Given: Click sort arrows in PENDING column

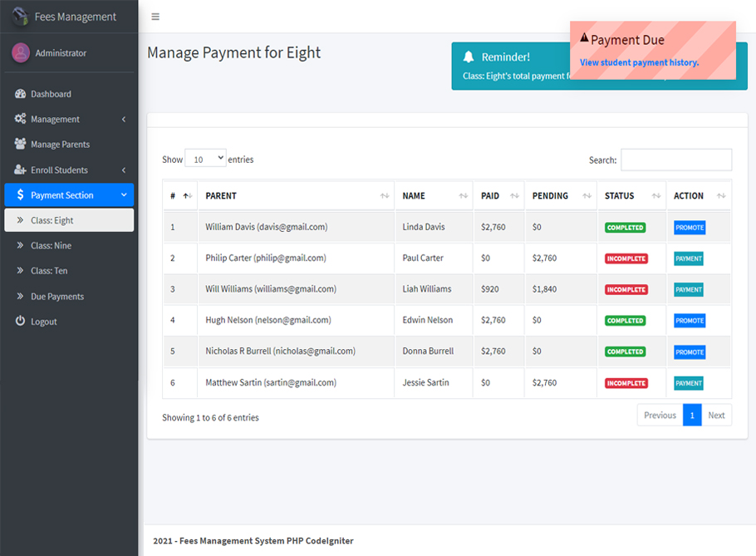Looking at the screenshot, I should pyautogui.click(x=587, y=196).
